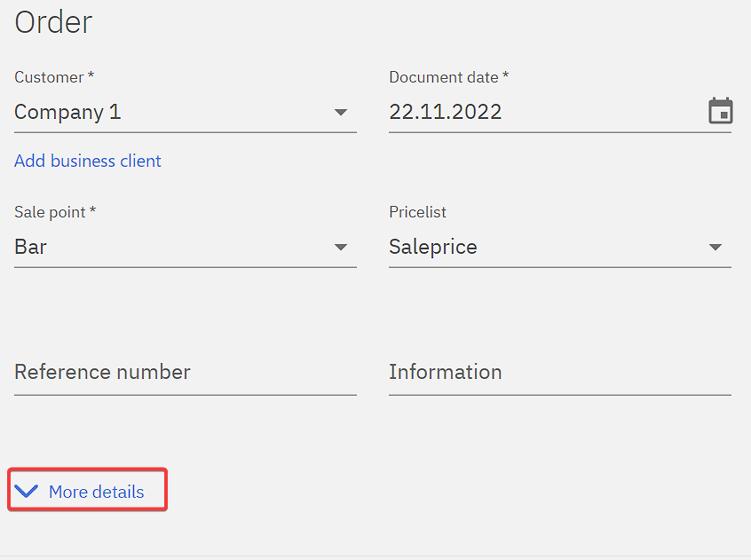Click the Order page heading

(x=53, y=22)
